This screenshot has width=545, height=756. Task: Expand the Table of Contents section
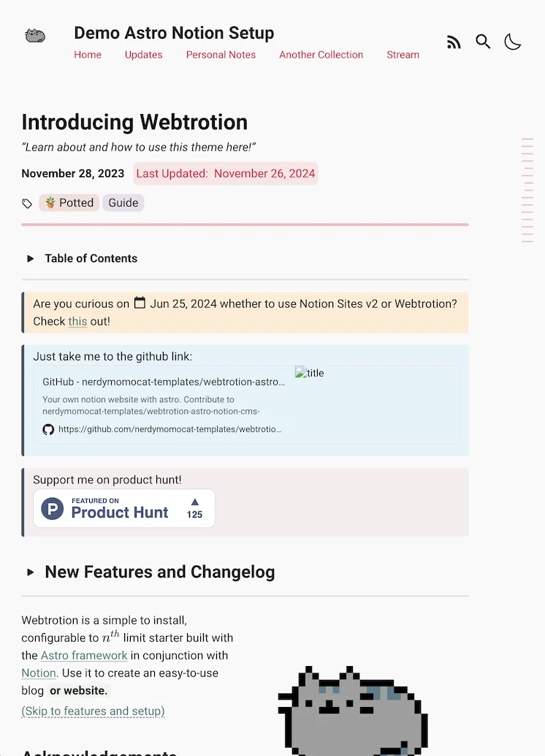(x=31, y=258)
